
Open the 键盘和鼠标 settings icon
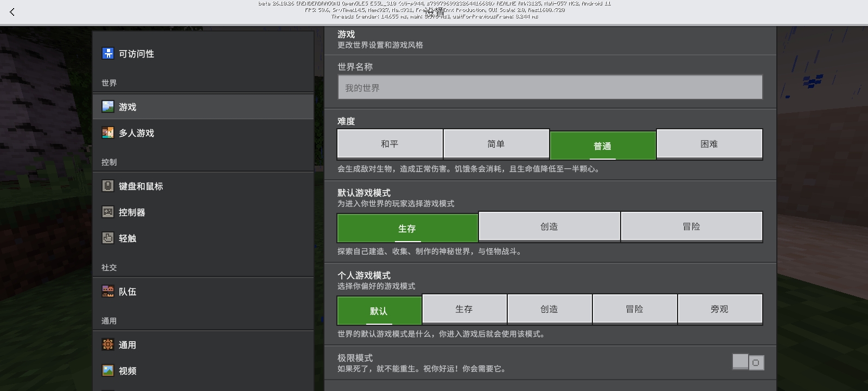click(108, 186)
